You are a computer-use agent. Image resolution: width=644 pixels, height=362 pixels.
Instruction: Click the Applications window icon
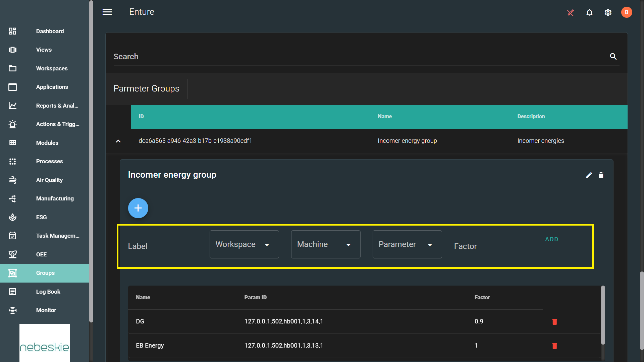coord(12,87)
